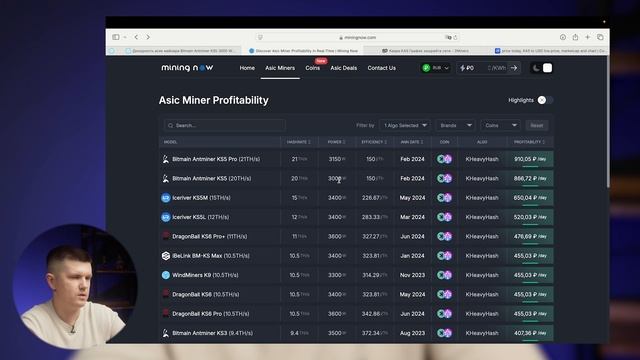Open the RUB currency selector dropdown

click(436, 68)
